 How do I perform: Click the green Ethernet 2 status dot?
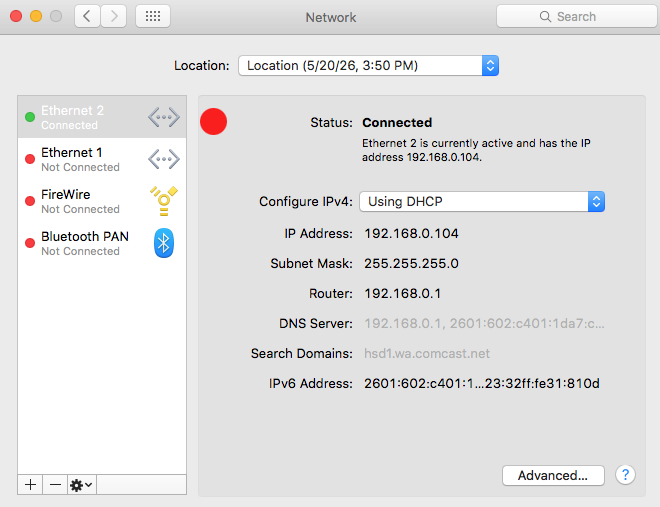(30, 117)
